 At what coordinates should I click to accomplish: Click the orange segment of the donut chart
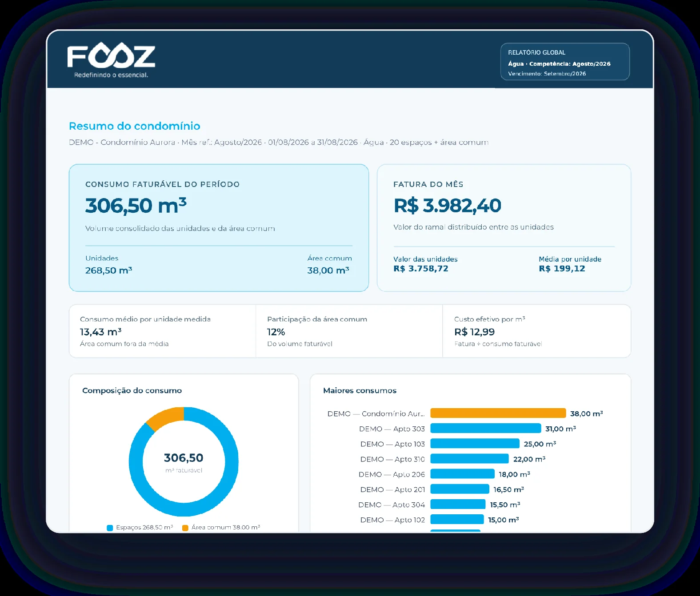(166, 417)
